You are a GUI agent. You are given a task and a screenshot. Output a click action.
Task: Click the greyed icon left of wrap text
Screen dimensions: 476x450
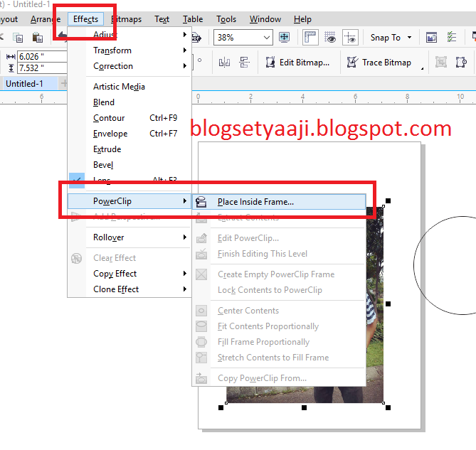pos(441,62)
